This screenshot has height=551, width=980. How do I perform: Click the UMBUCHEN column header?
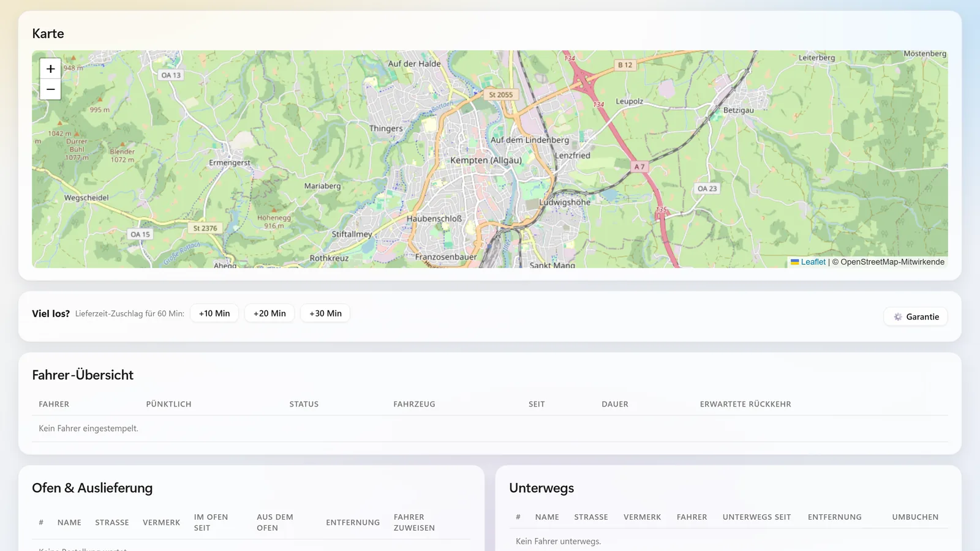(x=915, y=517)
